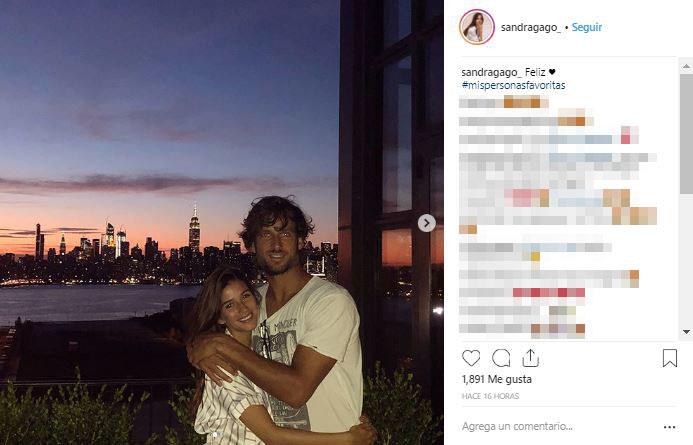Click the heart emoji in the caption

click(552, 72)
